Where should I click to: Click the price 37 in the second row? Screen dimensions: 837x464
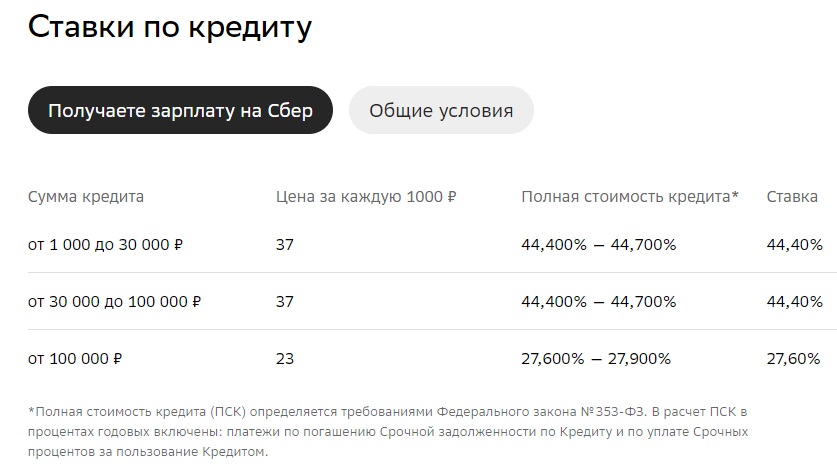[285, 302]
